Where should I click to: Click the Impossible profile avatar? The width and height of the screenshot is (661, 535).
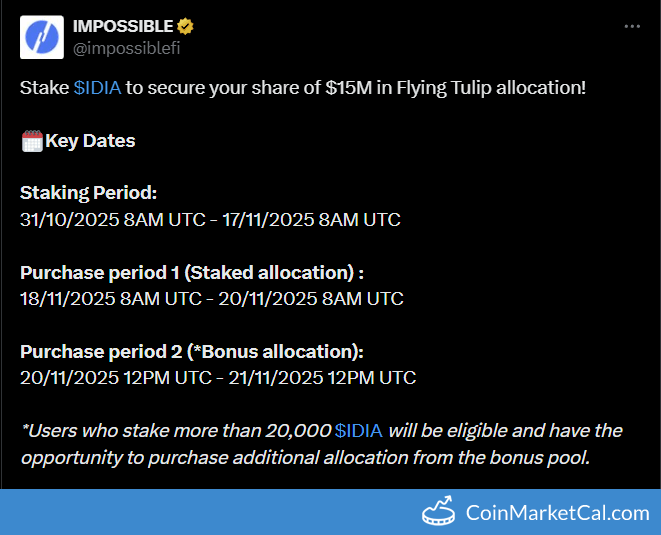[40, 35]
